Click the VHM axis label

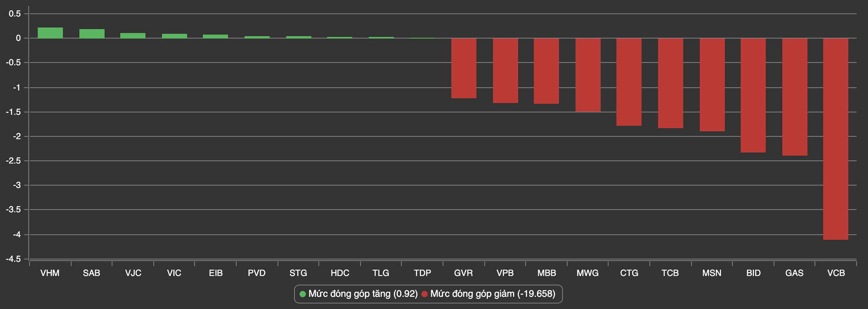click(50, 273)
